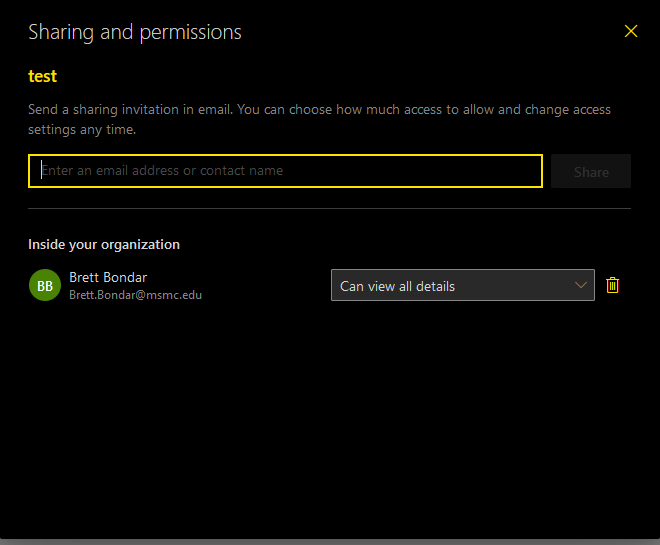Image resolution: width=660 pixels, height=545 pixels.
Task: Click the placeholder text "contact name" in field
Action: coord(241,170)
